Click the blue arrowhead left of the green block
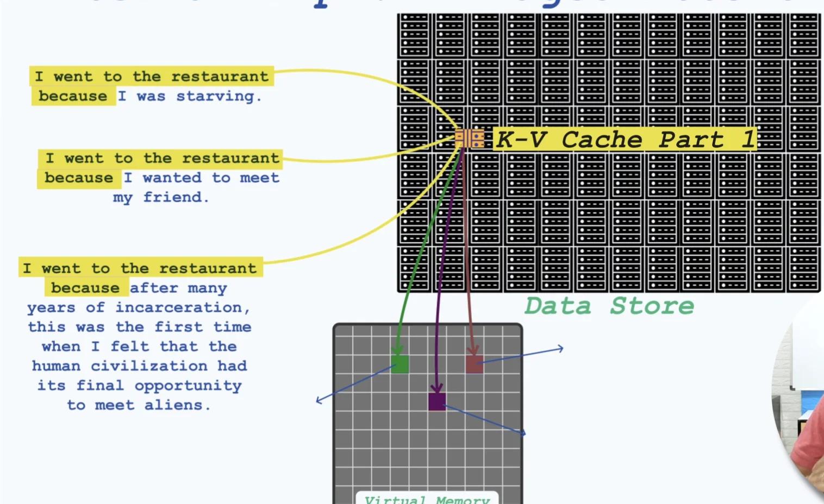Screen dimensions: 824x504 [319, 401]
